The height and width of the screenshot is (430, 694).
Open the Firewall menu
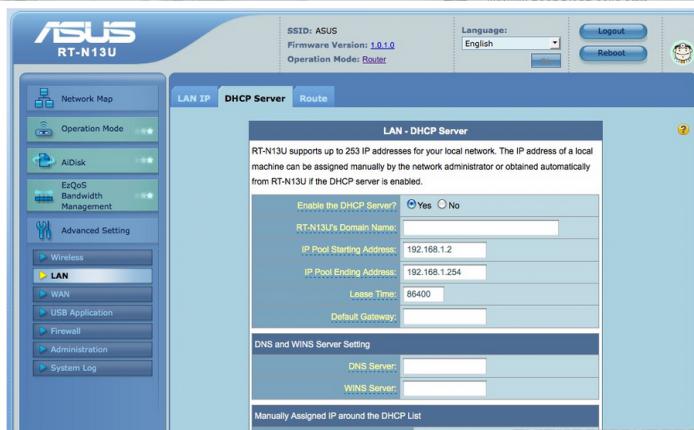[93, 331]
